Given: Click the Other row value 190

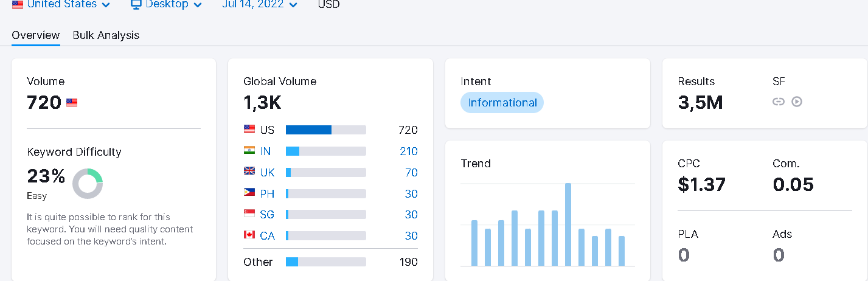Looking at the screenshot, I should pyautogui.click(x=409, y=262).
